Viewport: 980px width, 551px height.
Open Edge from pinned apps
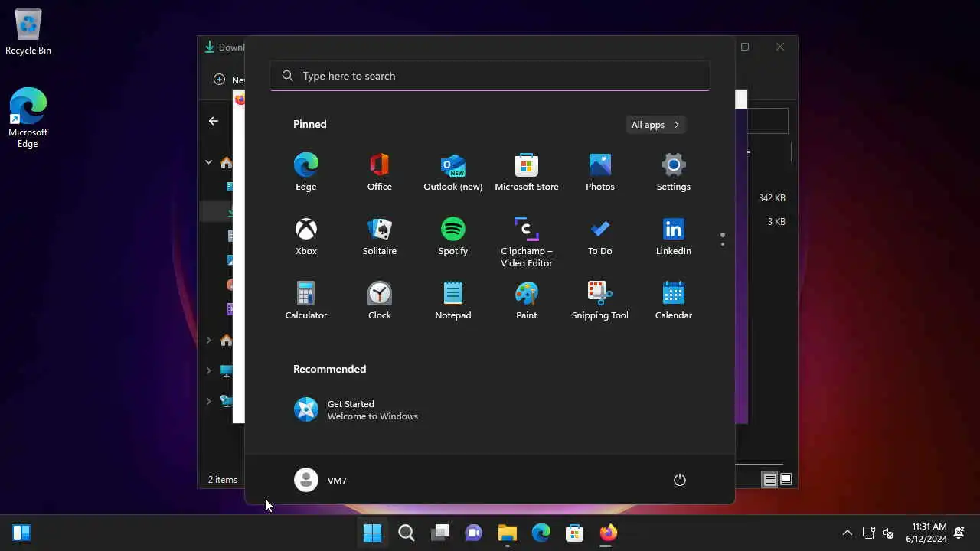click(x=305, y=172)
